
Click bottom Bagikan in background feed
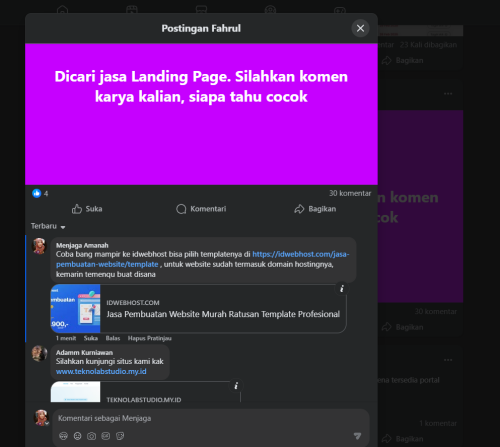403,439
